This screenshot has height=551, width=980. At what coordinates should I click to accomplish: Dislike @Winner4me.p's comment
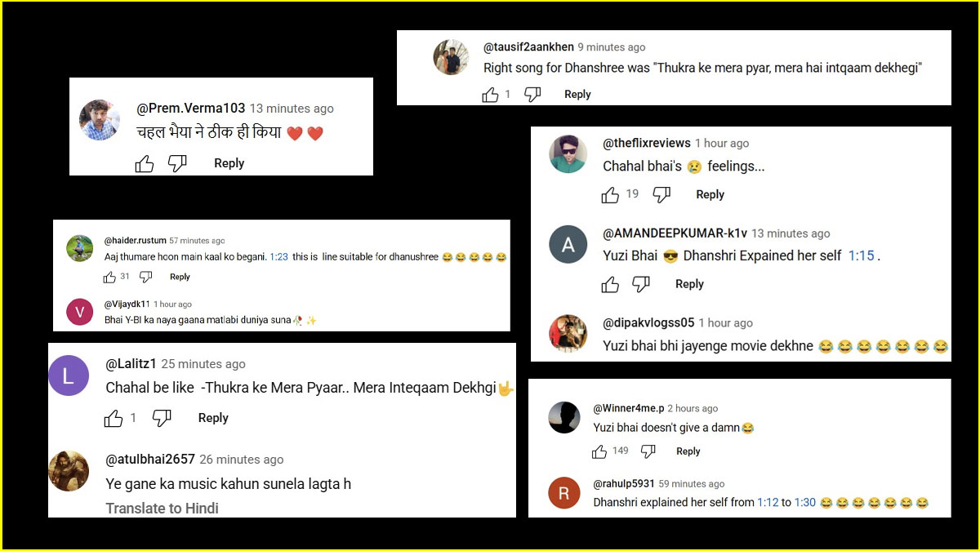(x=648, y=451)
